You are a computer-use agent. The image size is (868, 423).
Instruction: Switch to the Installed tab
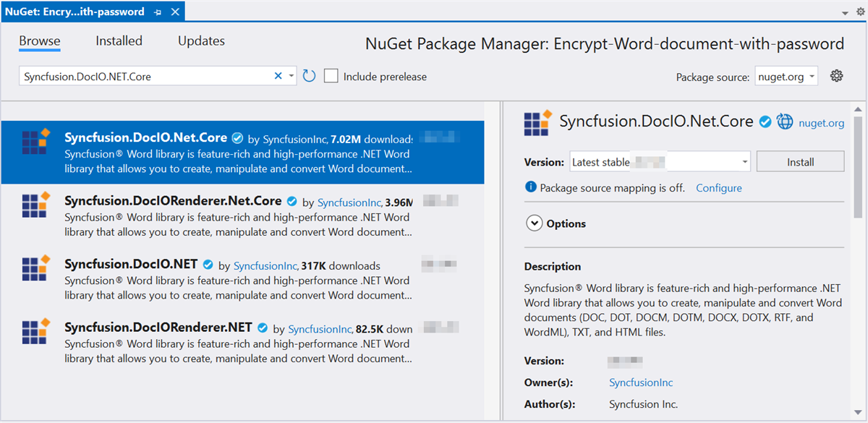coord(119,41)
